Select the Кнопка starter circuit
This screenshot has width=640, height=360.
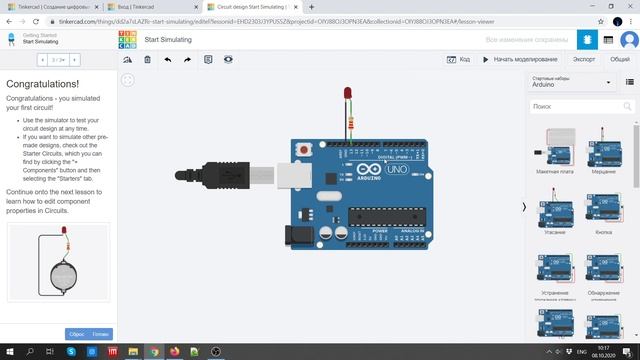pos(604,213)
